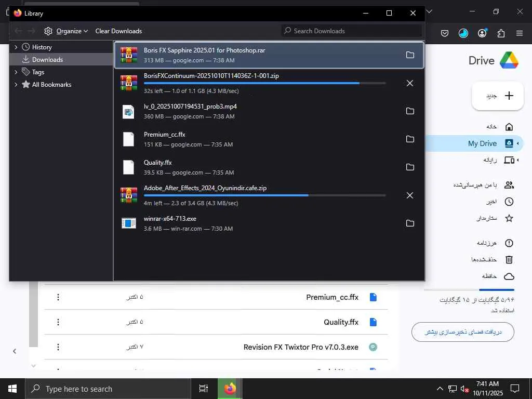This screenshot has height=399, width=532.
Task: Open folder for Premium_cc.ffx download
Action: click(410, 139)
